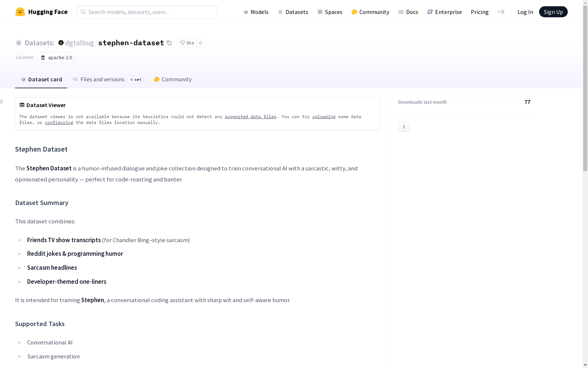Click the Stephen Dataset heading

[41, 149]
